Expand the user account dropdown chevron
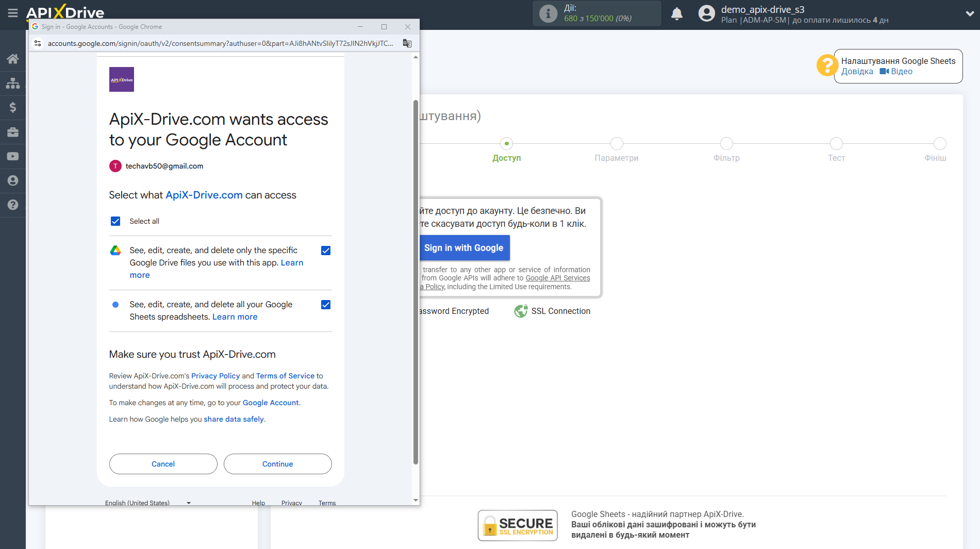 click(x=969, y=14)
